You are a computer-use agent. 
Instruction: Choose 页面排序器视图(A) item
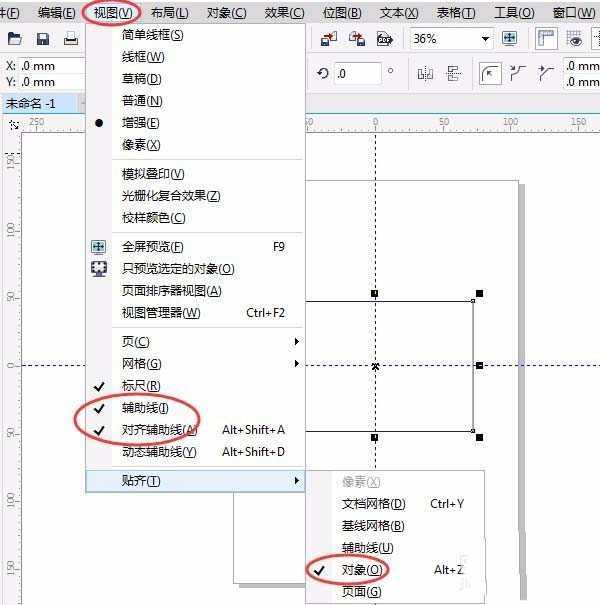196,291
